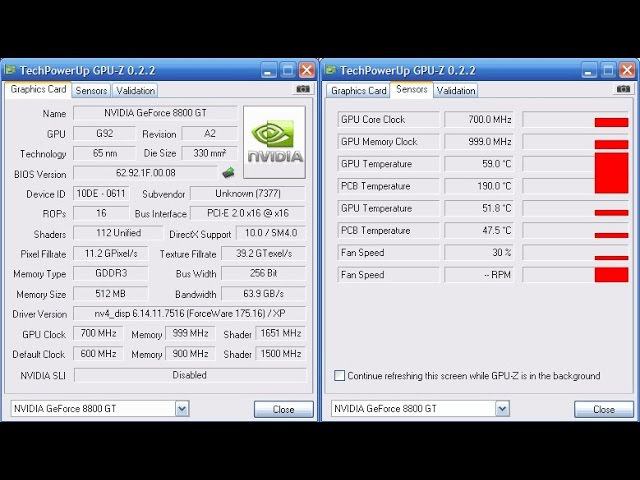Viewport: 640px width, 480px height.
Task: Click PCB Temperature reading 190.0 °C
Action: pos(479,186)
